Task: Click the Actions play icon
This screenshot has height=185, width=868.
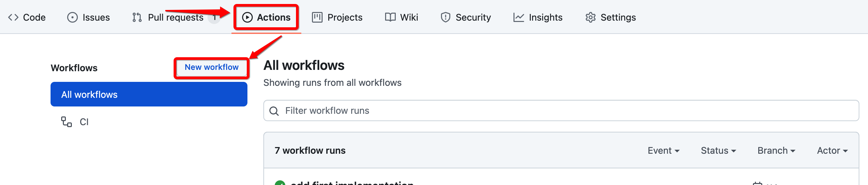Action: tap(247, 17)
